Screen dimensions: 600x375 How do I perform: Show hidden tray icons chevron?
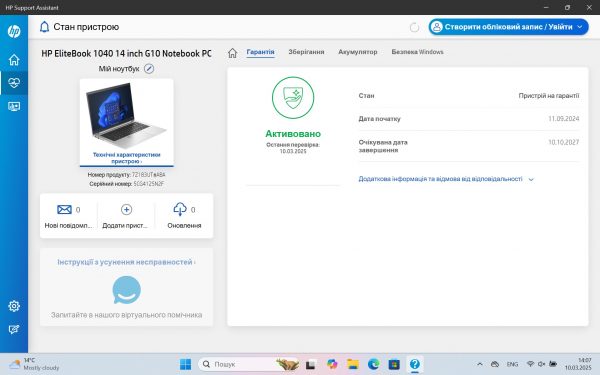pyautogui.click(x=479, y=364)
